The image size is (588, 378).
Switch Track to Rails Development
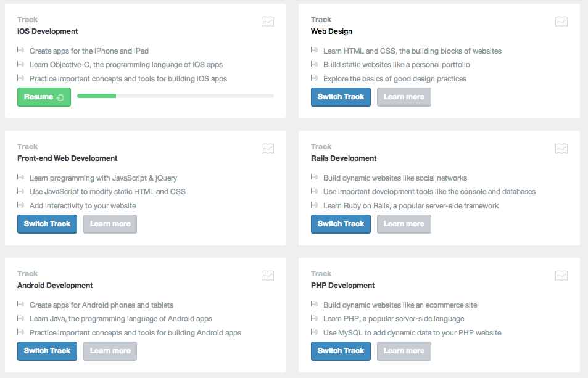tap(341, 224)
